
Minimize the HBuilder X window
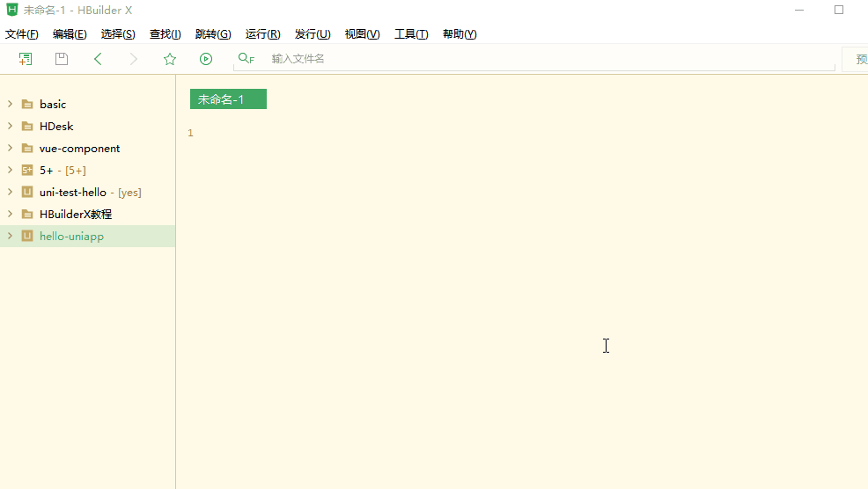pyautogui.click(x=799, y=10)
